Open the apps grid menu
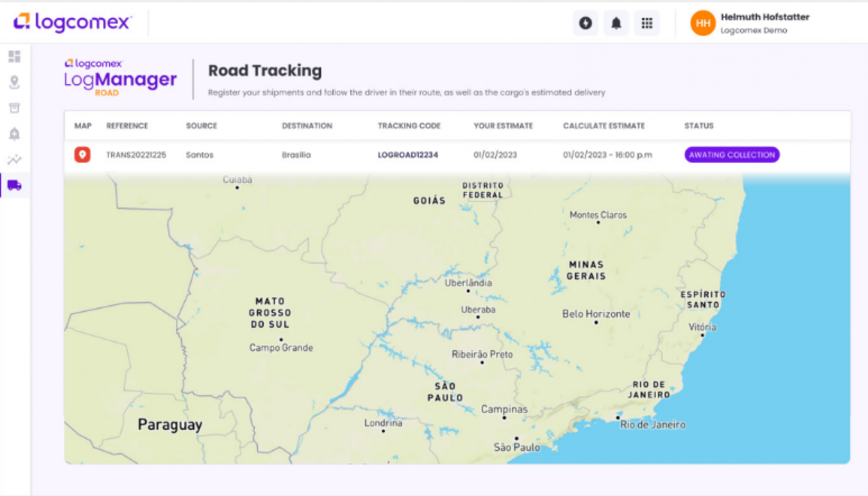868x496 pixels. pos(647,23)
